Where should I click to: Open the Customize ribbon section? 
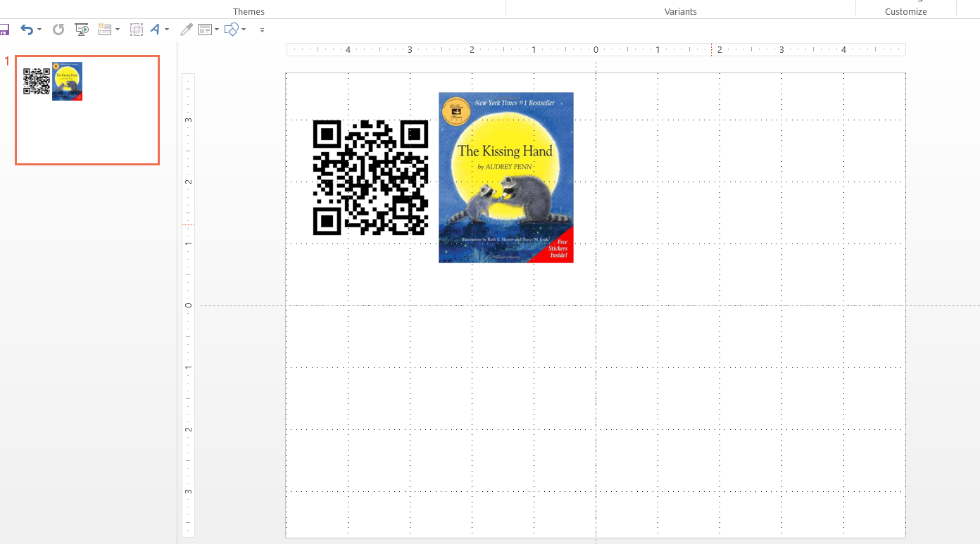[x=905, y=11]
